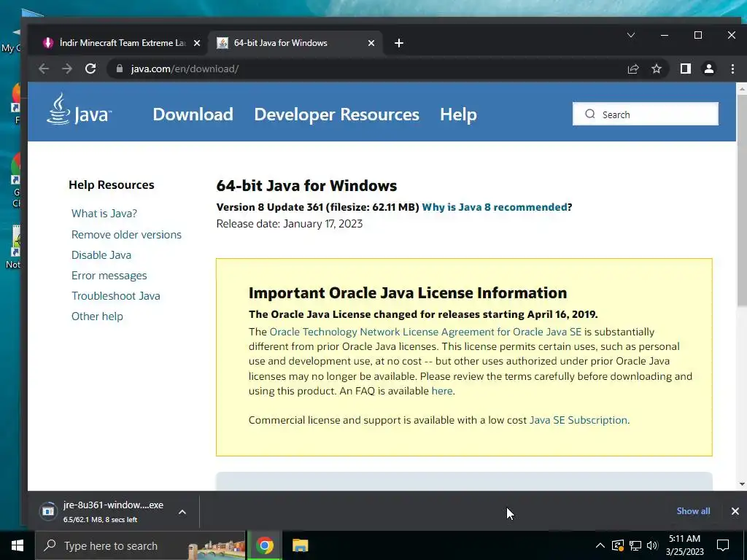
Task: Click the scrollbar up arrow
Action: (742, 89)
